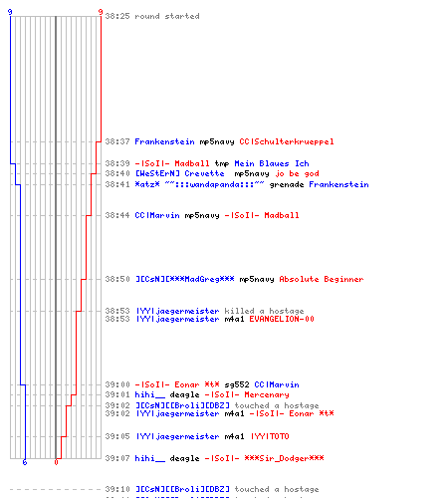This screenshot has height=498, width=448.
Task: Click the red name jo be god
Action: (297, 173)
